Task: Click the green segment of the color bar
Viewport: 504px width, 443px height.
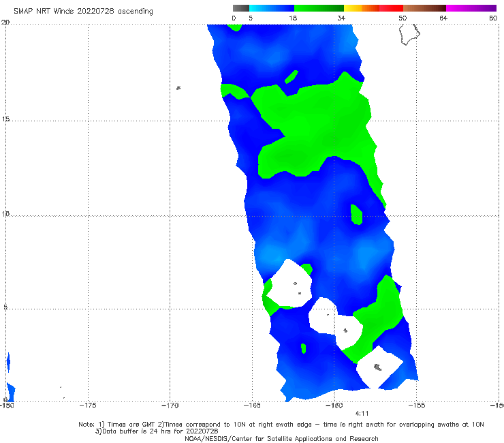Action: (x=319, y=8)
